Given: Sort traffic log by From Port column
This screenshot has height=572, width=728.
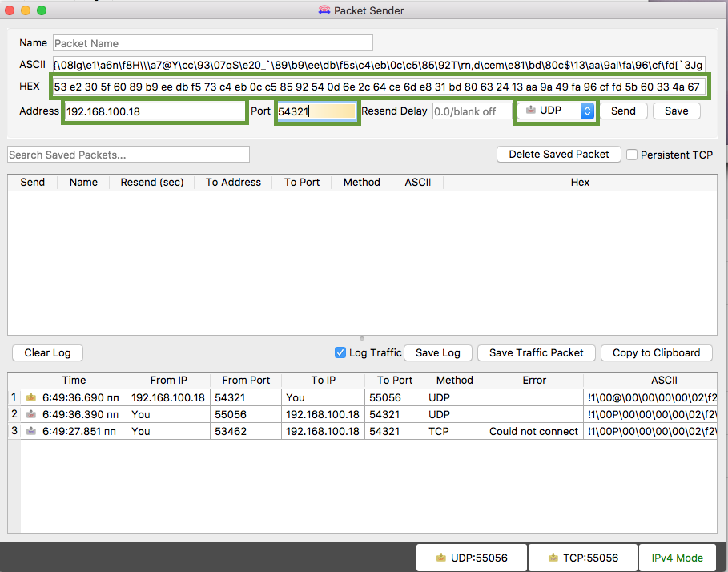Looking at the screenshot, I should click(246, 381).
